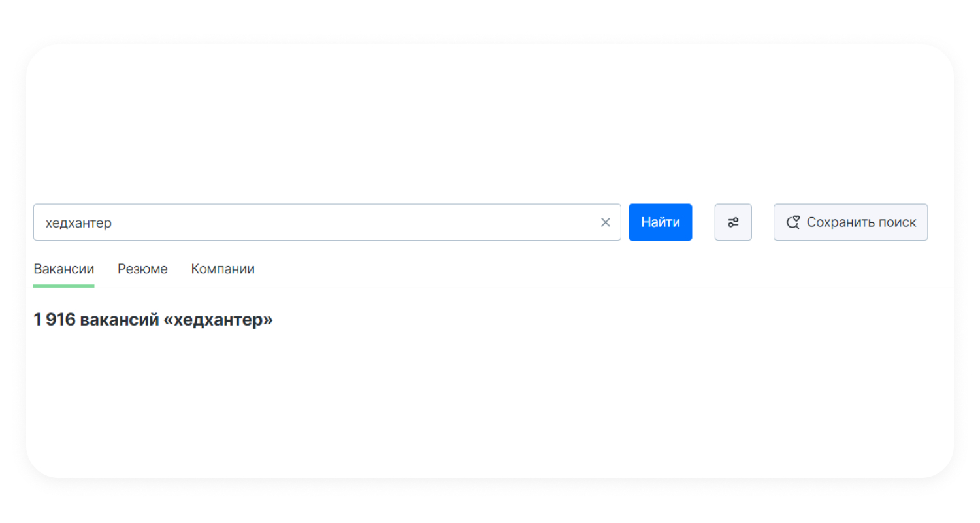
Task: Save this хедхантер search query
Action: point(850,222)
